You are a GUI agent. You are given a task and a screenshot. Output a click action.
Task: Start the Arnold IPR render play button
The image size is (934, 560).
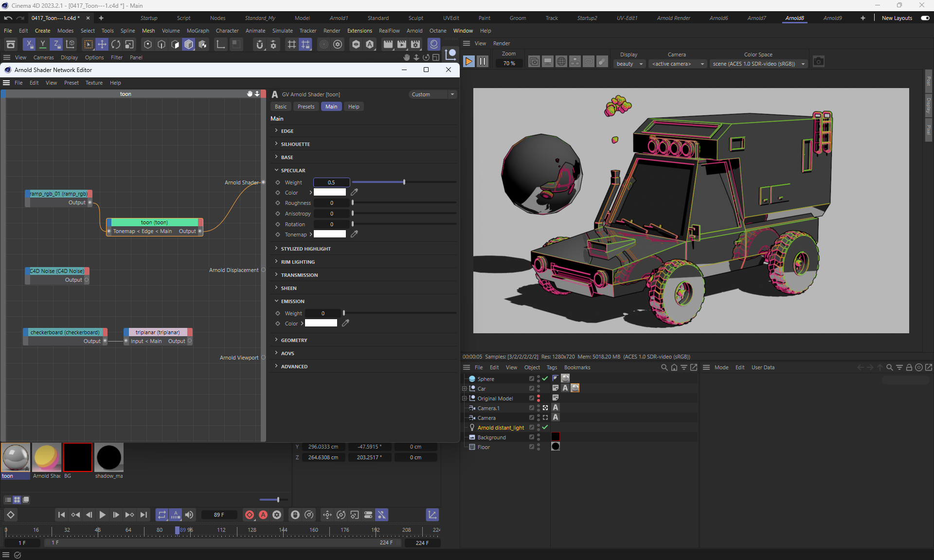coord(468,61)
